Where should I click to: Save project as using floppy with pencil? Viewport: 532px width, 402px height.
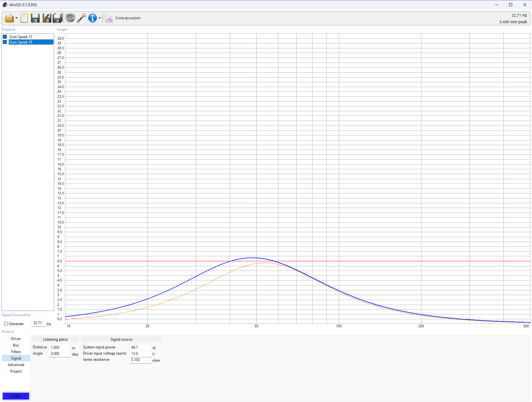46,18
